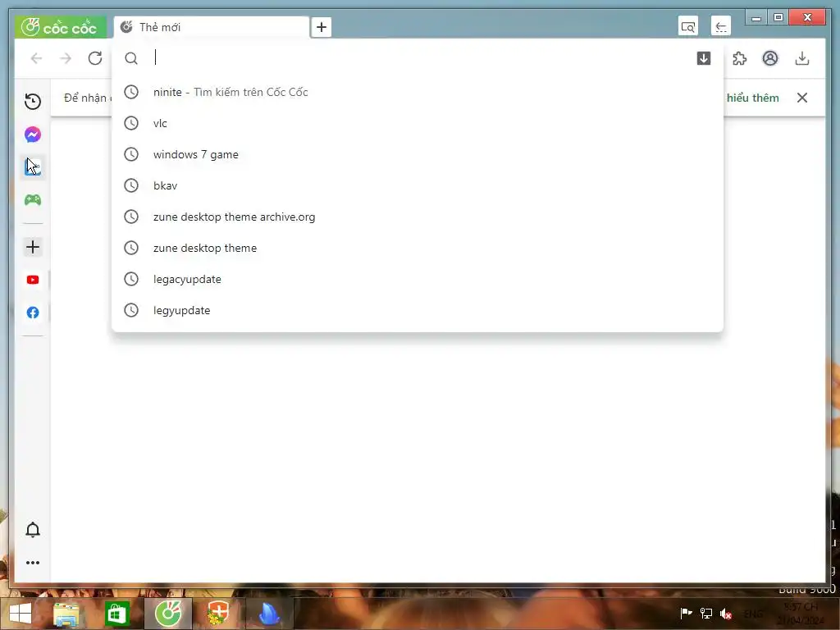The image size is (840, 630).
Task: Open the games controller sidebar icon
Action: (33, 200)
